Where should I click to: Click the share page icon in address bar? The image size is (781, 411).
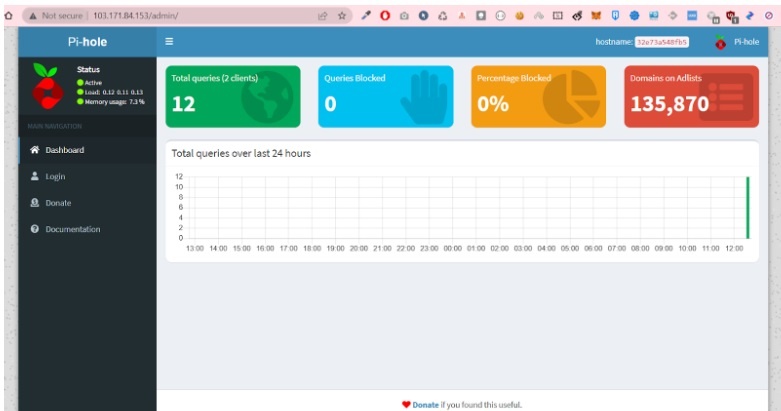[x=323, y=15]
